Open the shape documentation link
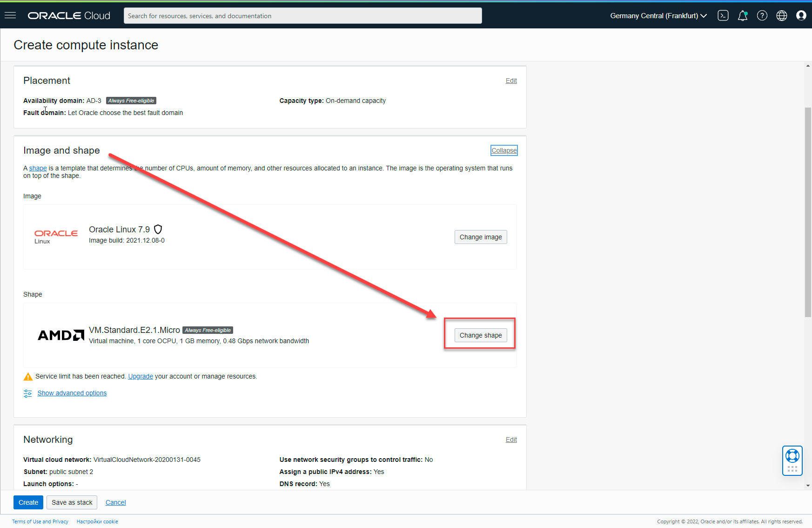 (38, 168)
